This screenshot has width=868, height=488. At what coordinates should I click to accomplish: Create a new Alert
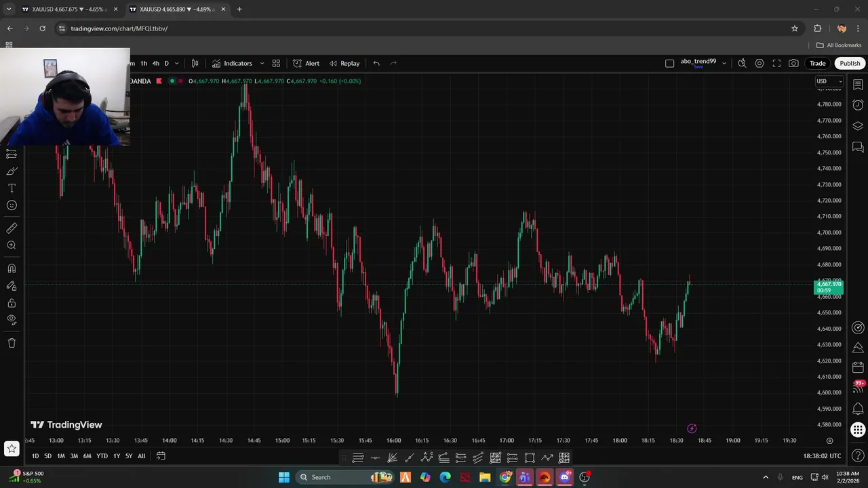pyautogui.click(x=306, y=63)
